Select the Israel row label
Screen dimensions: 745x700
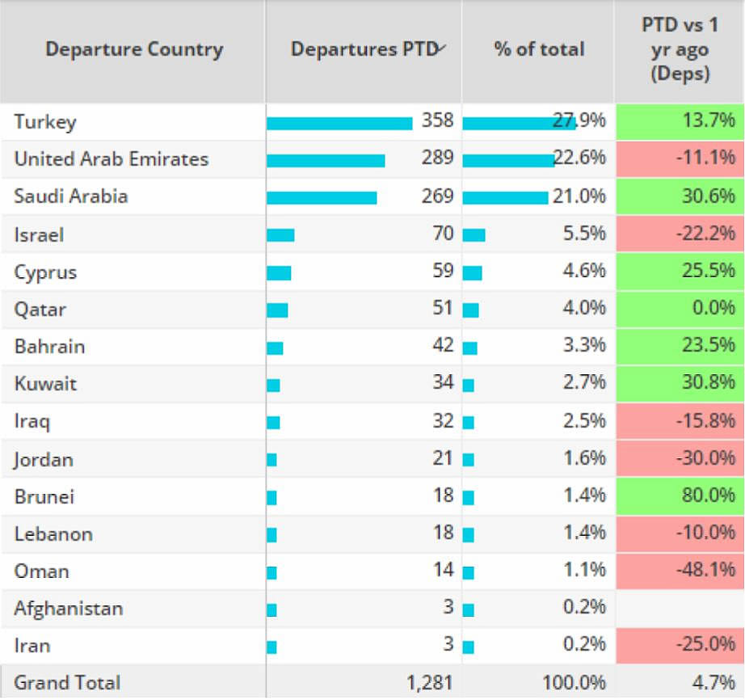pos(39,235)
